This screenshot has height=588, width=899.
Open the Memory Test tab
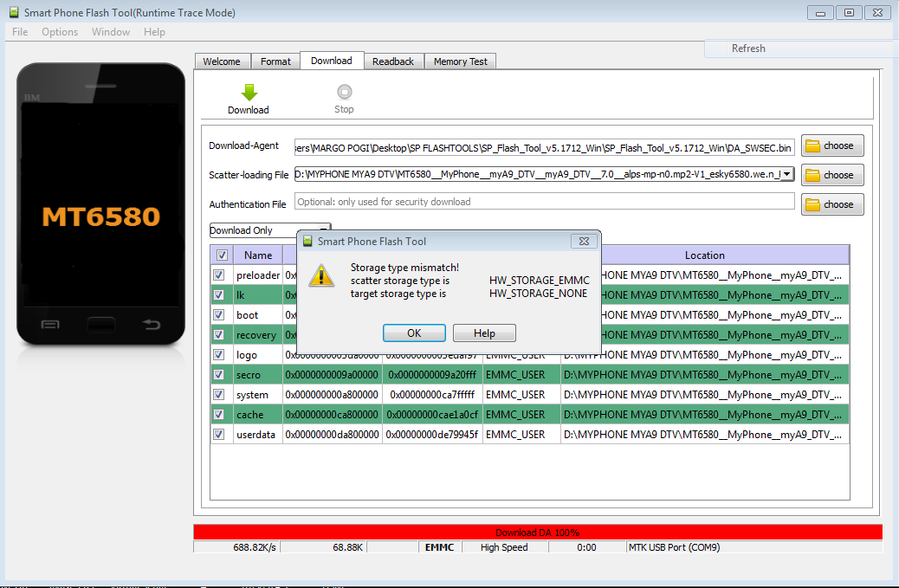click(461, 61)
